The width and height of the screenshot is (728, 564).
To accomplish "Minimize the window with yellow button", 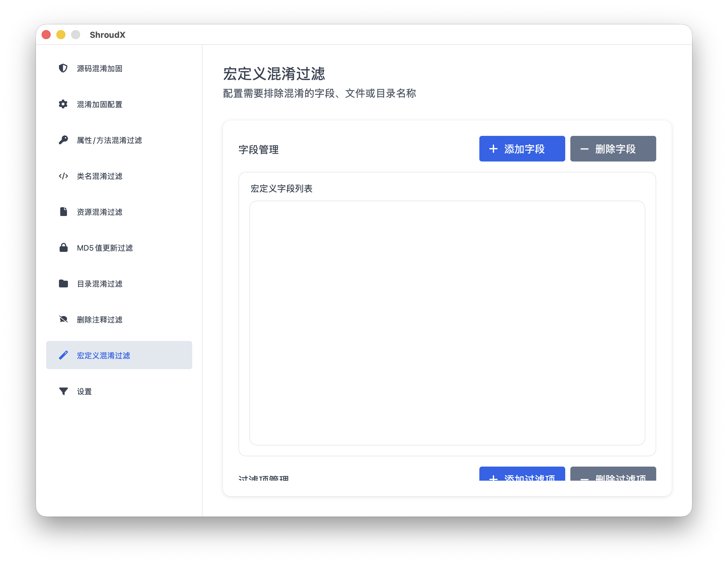I will (61, 35).
